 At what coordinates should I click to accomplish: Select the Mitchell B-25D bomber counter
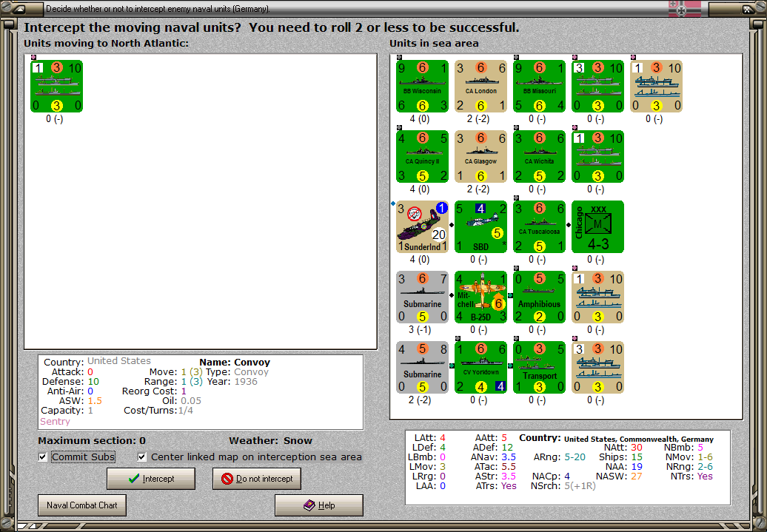[480, 297]
